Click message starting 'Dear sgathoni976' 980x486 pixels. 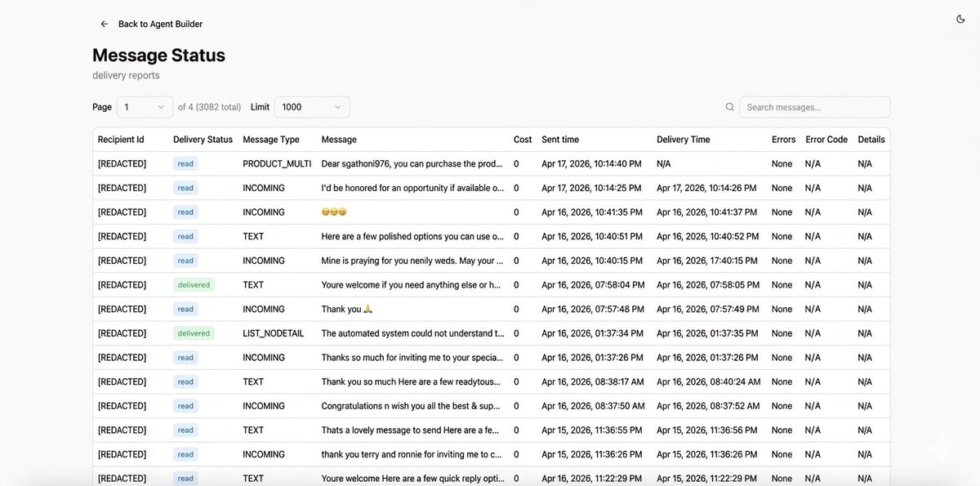point(412,163)
